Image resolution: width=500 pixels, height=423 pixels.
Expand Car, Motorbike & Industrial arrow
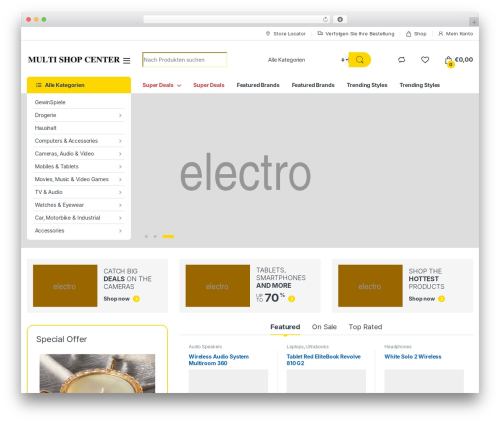coord(120,218)
